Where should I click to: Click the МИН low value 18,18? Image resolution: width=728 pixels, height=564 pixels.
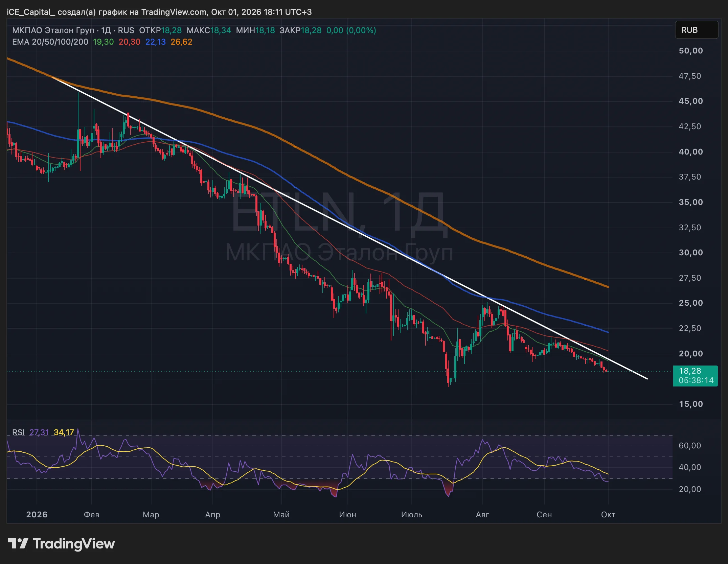[265, 30]
